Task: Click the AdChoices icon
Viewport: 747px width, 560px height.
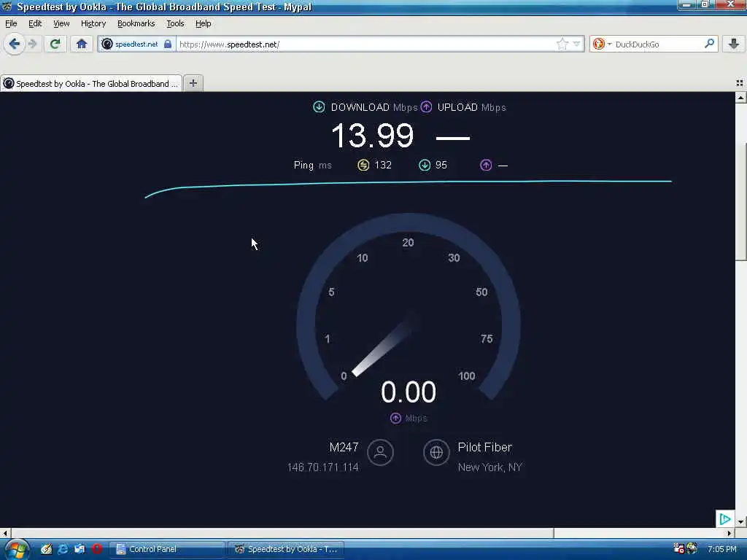Action: point(724,518)
